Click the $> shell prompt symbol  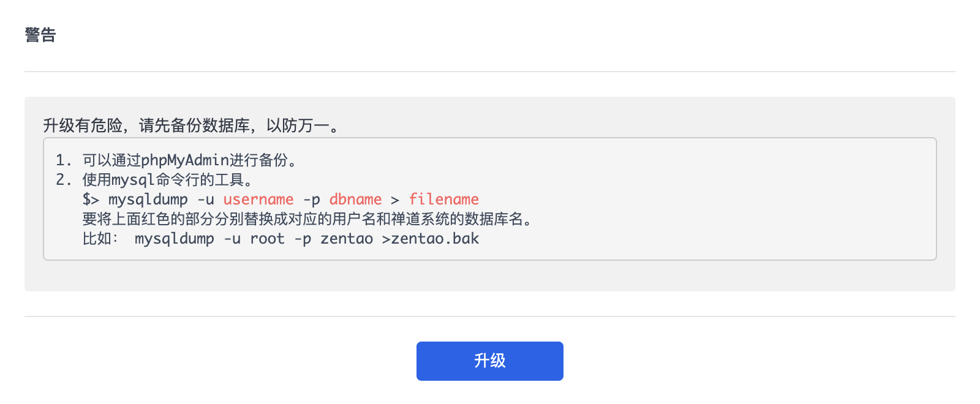pyautogui.click(x=91, y=200)
